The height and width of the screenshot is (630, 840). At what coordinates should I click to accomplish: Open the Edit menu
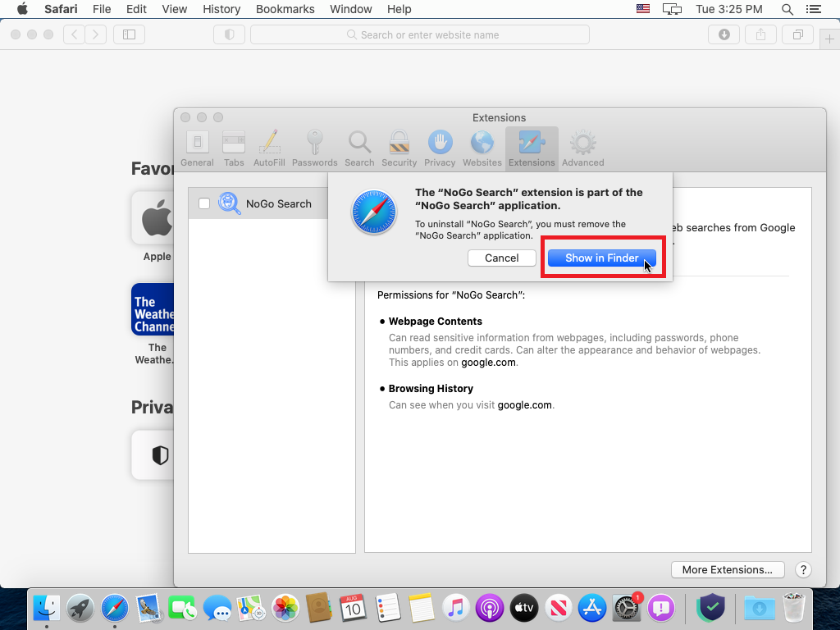[x=137, y=9]
